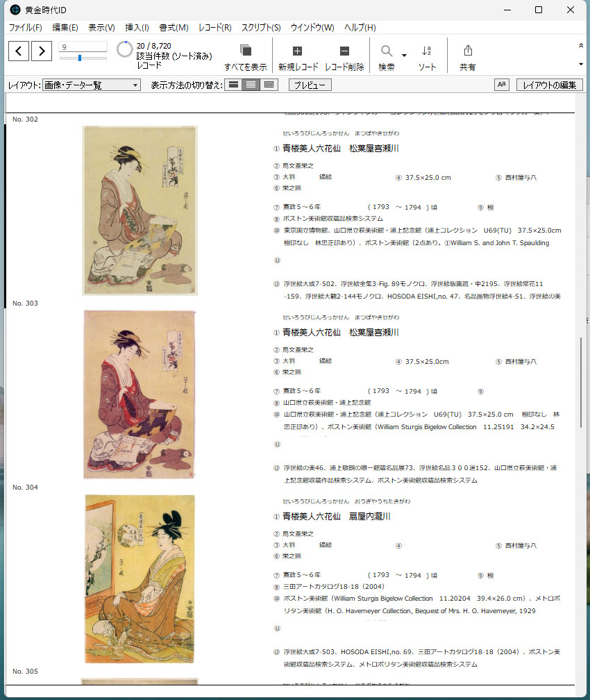Open the ヘルプ(H) menu
590x700 pixels.
(x=360, y=28)
